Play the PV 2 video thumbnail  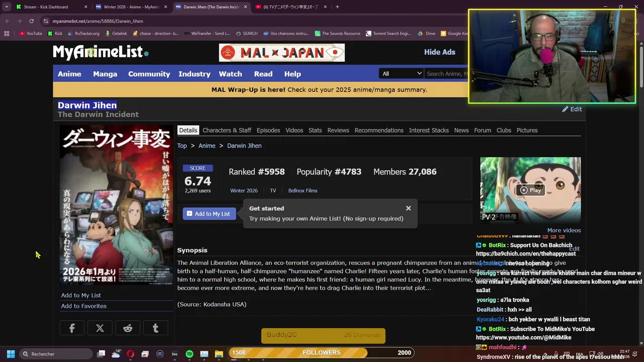click(x=530, y=190)
